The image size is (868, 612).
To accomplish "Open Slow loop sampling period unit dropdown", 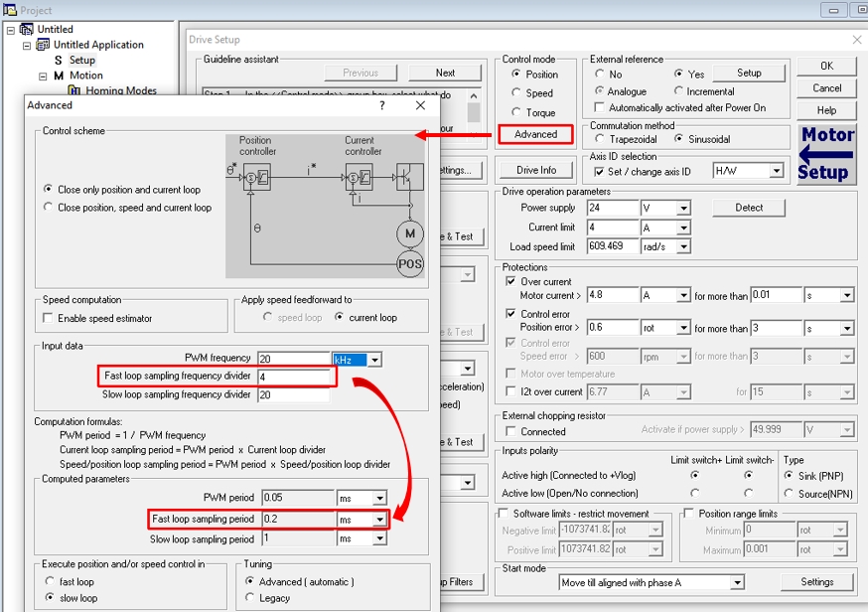I will [x=379, y=538].
